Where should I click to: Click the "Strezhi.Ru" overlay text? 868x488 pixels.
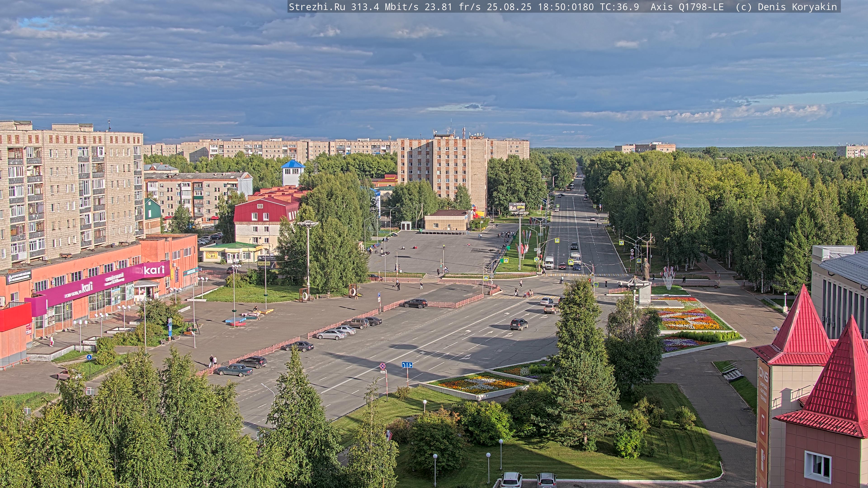317,7
